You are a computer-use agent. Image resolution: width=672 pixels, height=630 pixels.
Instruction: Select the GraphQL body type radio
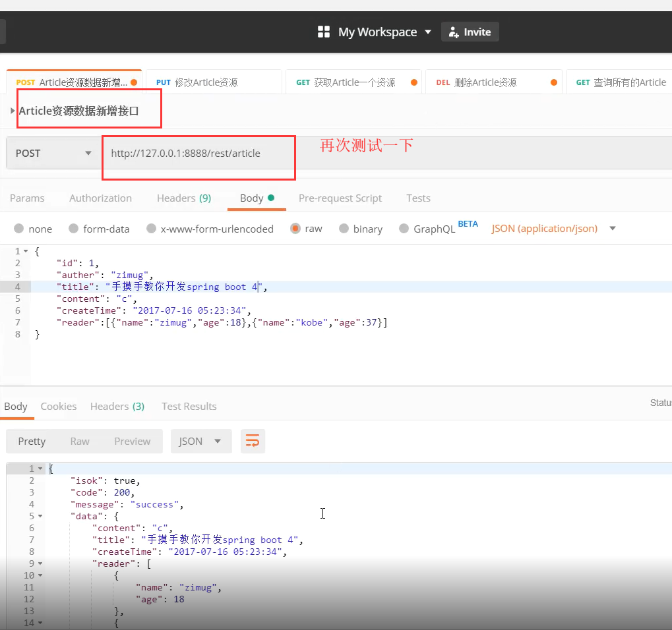[x=404, y=228]
